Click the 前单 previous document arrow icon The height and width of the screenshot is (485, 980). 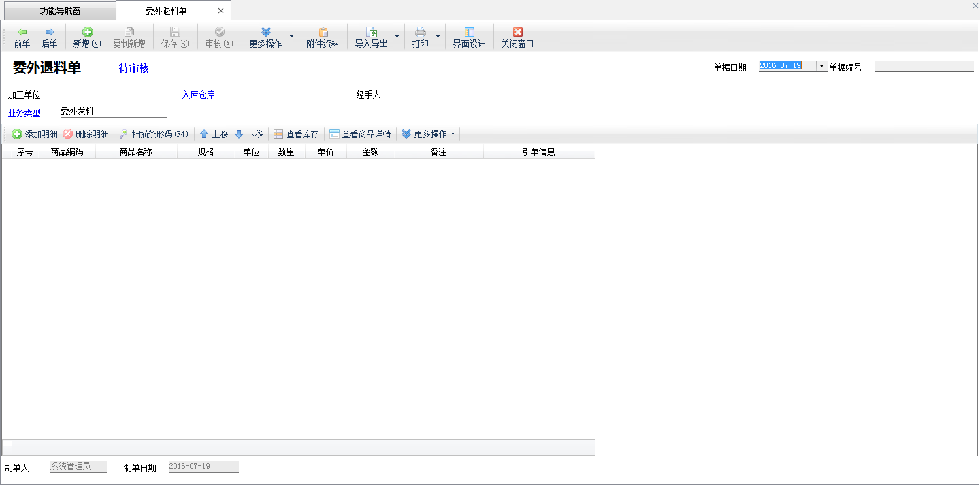pyautogui.click(x=22, y=32)
